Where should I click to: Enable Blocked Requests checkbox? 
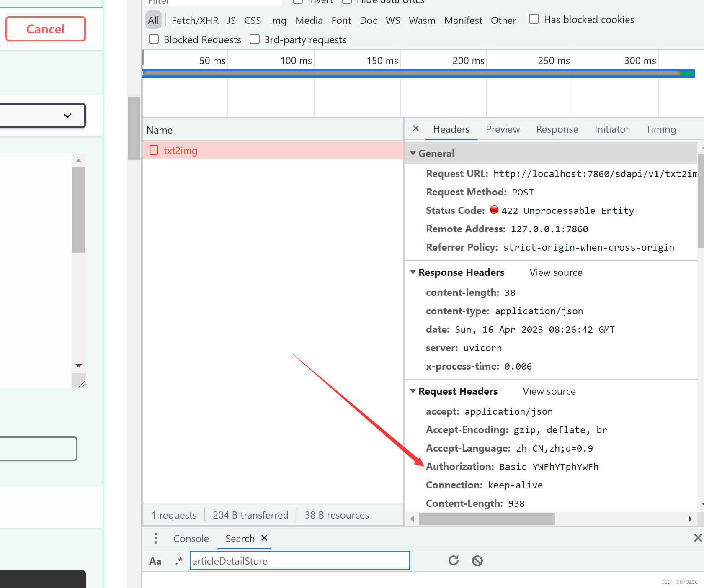(154, 39)
